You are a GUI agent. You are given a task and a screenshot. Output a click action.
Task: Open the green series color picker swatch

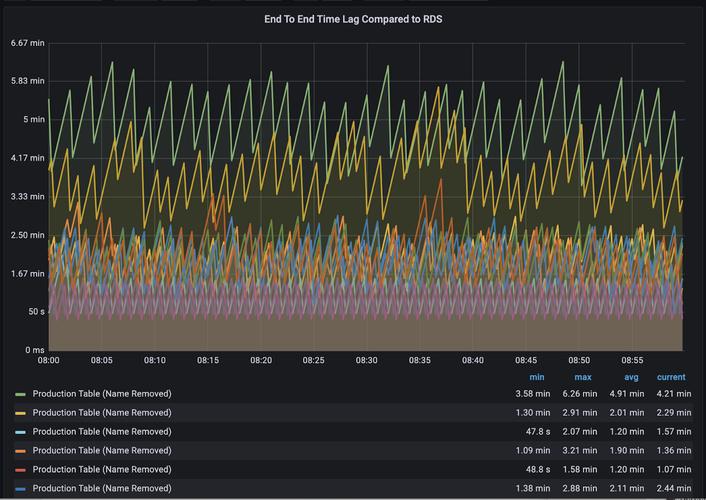pos(21,394)
